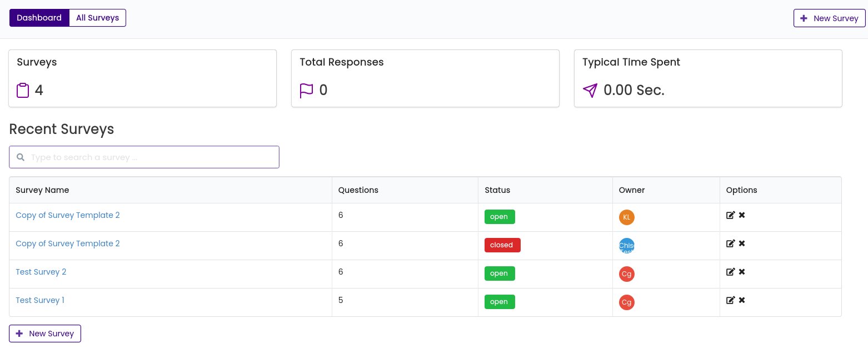Image resolution: width=868 pixels, height=358 pixels.
Task: Open the All Surveys tab
Action: click(x=97, y=18)
